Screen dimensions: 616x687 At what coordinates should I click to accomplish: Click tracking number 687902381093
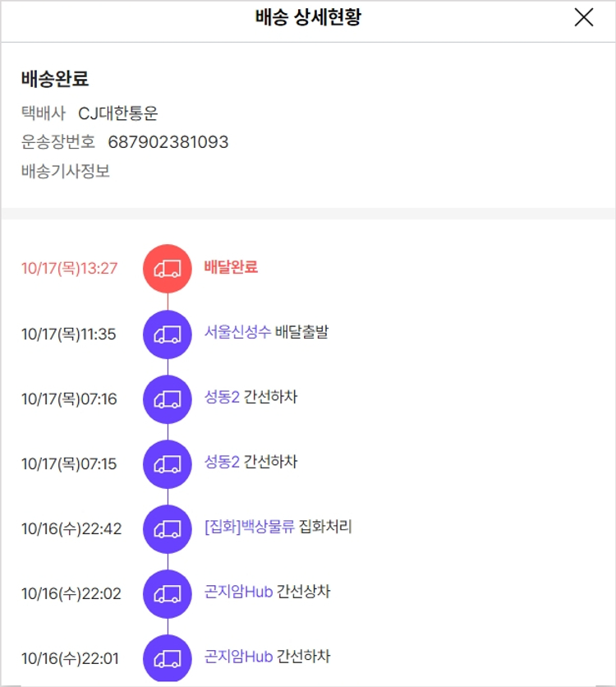pos(168,142)
